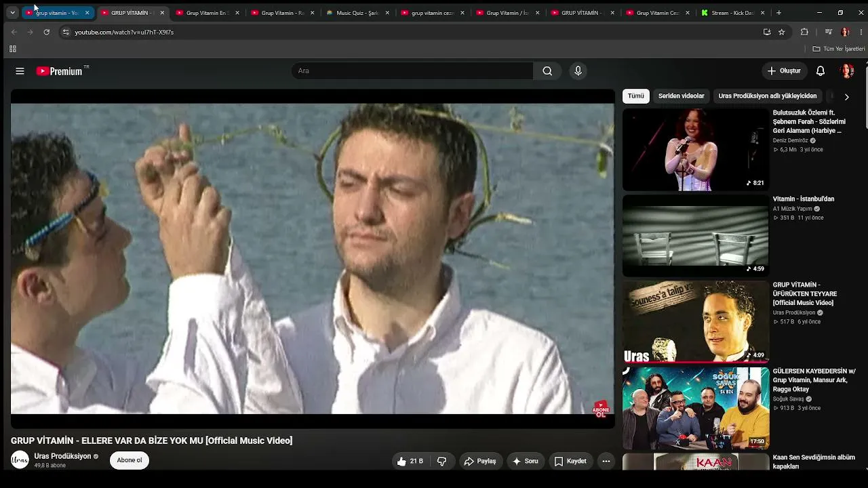
Task: Click the YouTube search field Ara
Action: 412,71
